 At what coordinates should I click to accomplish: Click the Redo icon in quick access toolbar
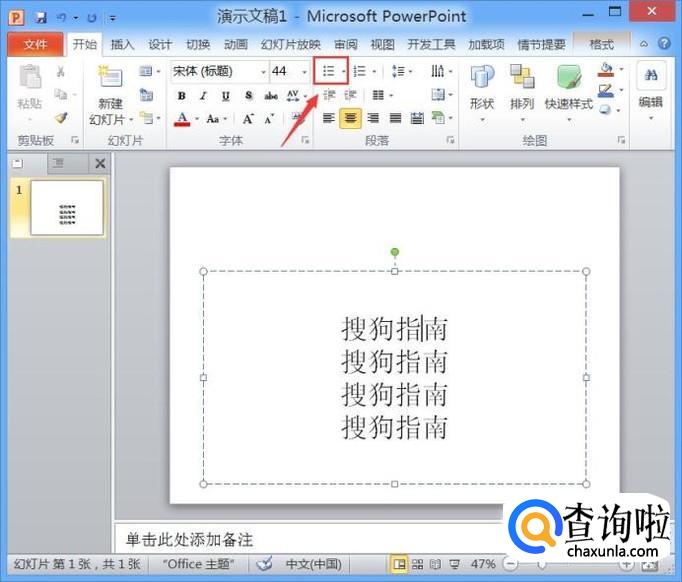pyautogui.click(x=92, y=18)
